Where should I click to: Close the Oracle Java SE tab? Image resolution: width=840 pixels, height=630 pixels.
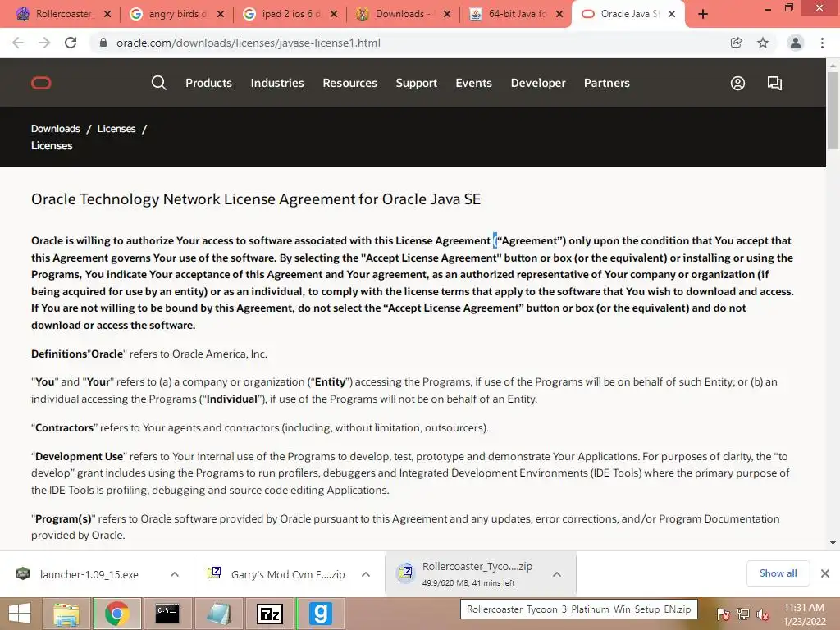[x=672, y=14]
